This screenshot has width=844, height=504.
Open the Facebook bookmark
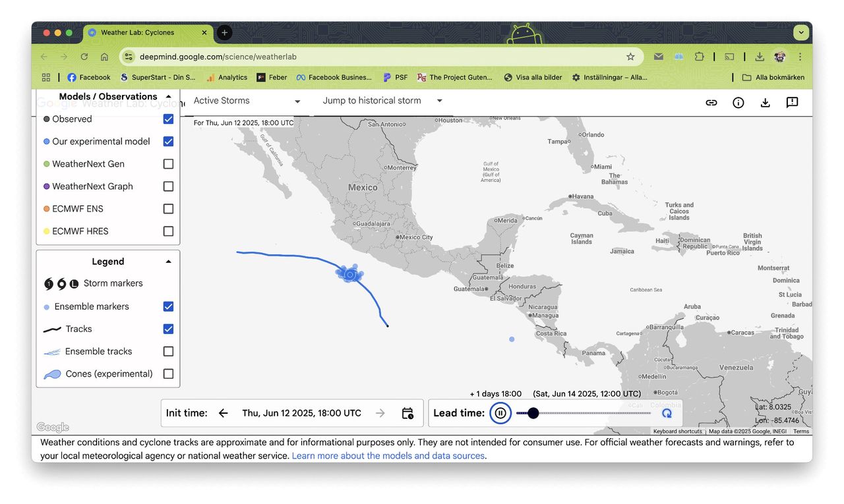tap(88, 77)
